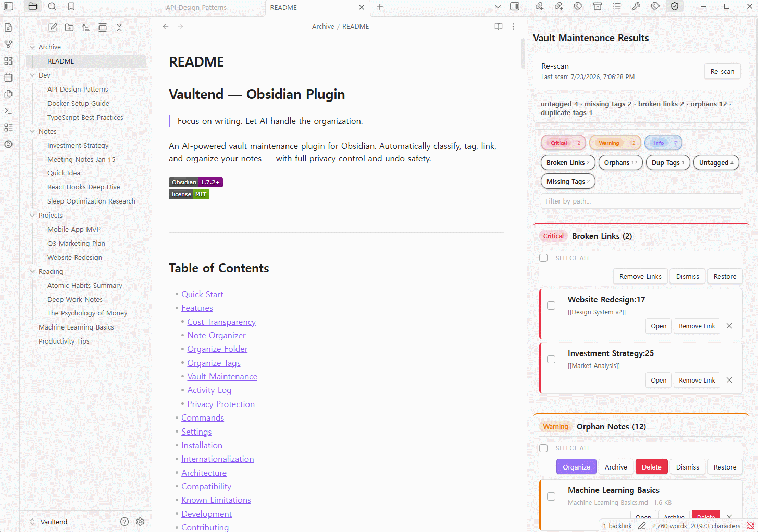Image resolution: width=758 pixels, height=532 pixels.
Task: Follow the Quick Start contents link
Action: (x=202, y=295)
